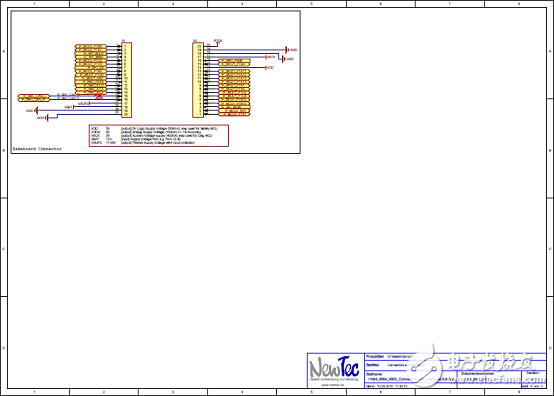Select the bottom net label on right connector
This screenshot has width=554, height=396.
[x=234, y=114]
